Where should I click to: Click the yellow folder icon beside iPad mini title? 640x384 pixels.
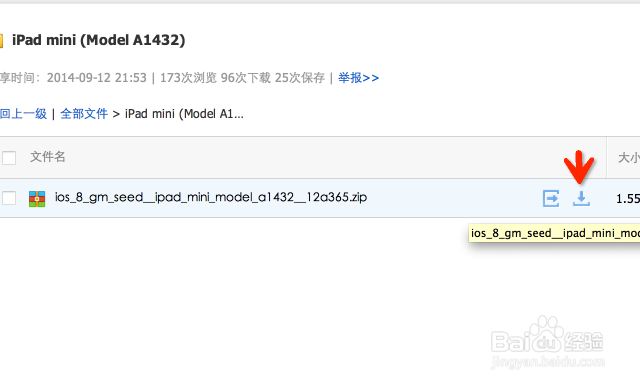[x=1, y=40]
